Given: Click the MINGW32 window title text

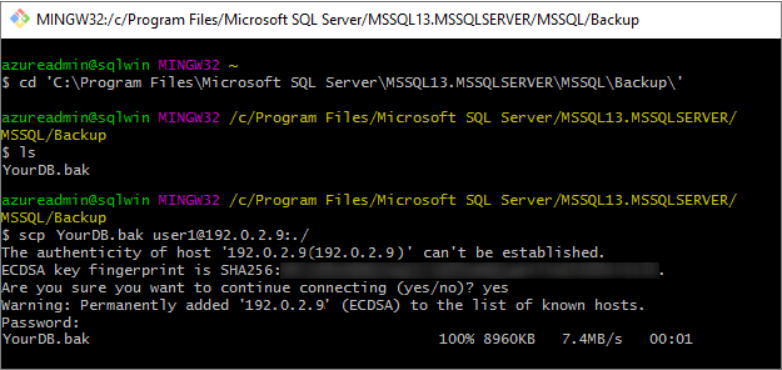Looking at the screenshot, I should [x=338, y=20].
